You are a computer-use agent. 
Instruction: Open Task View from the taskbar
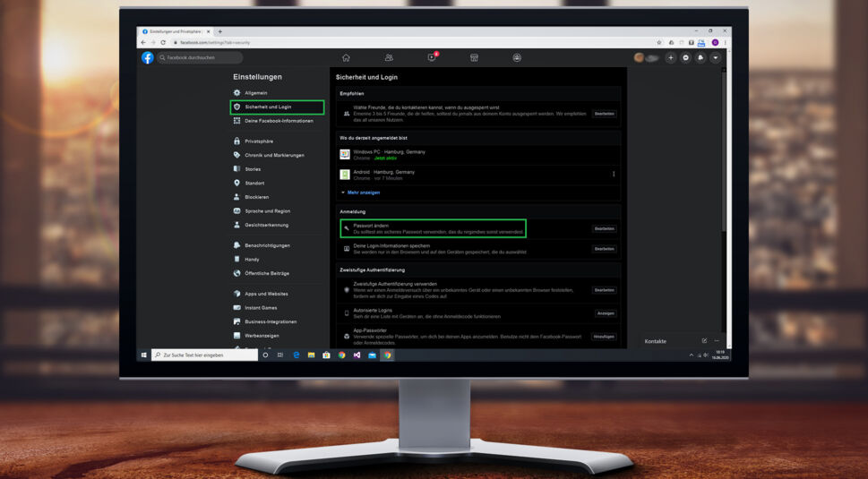click(280, 355)
